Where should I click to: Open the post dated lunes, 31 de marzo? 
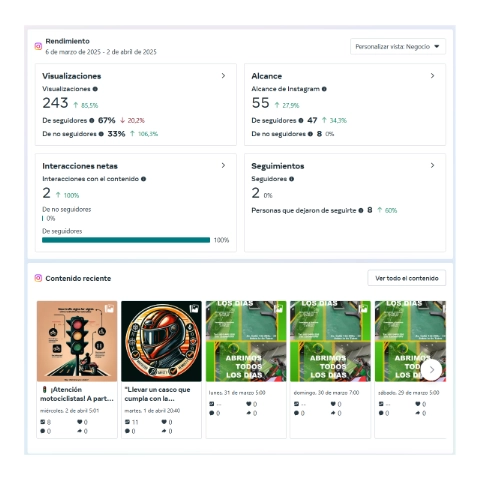[246, 341]
